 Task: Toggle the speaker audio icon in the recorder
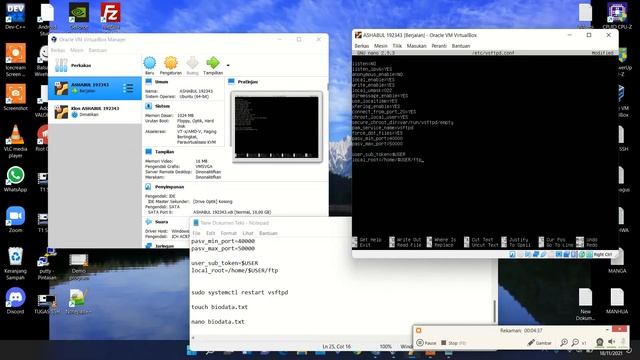[611, 342]
